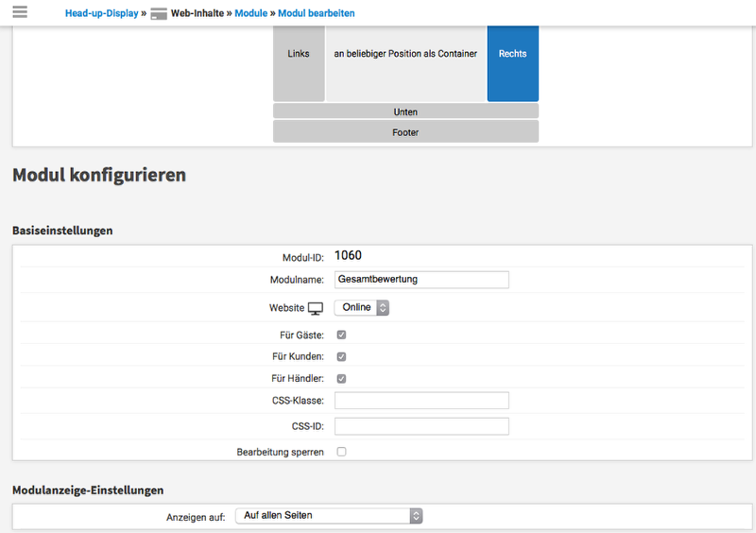This screenshot has width=756, height=533.
Task: Open the Module breadcrumb link
Action: [x=250, y=14]
